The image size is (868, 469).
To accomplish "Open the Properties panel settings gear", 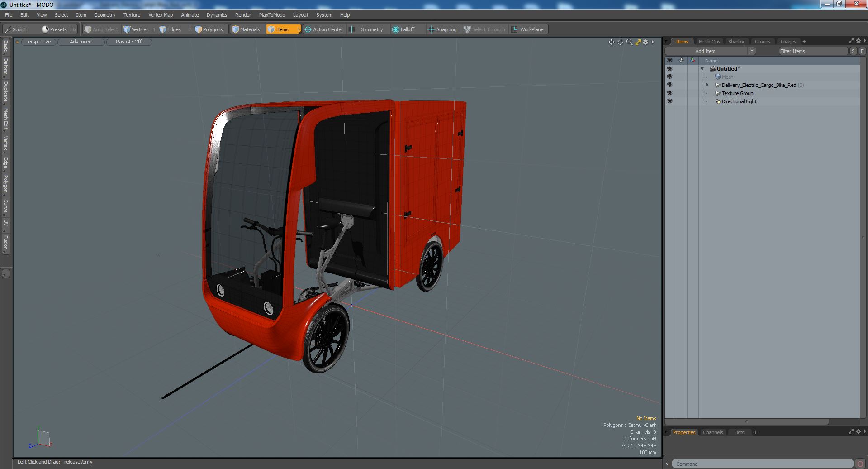I will pyautogui.click(x=858, y=432).
